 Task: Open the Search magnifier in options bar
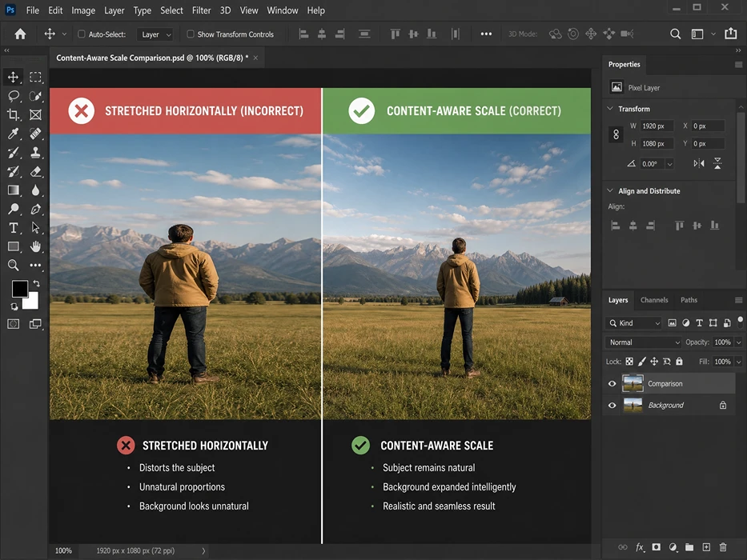point(675,34)
